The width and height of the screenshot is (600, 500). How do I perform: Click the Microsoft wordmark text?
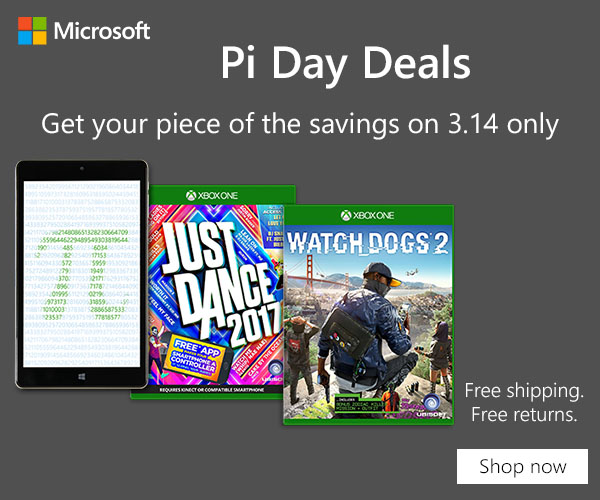[102, 30]
